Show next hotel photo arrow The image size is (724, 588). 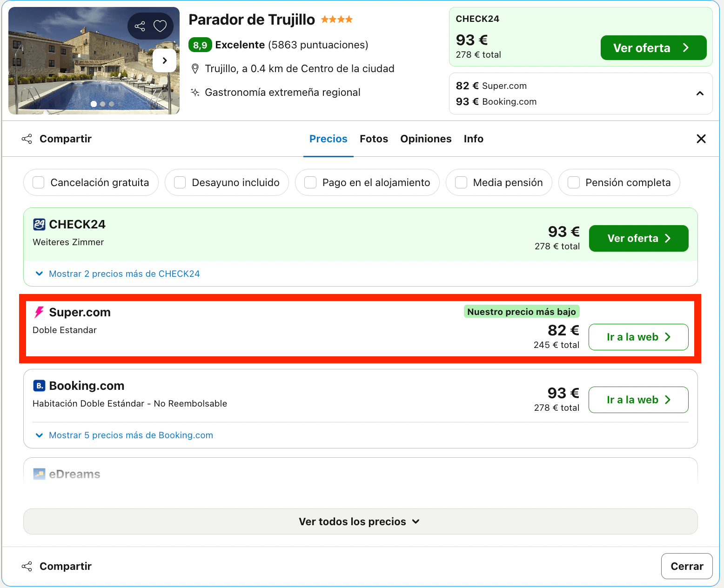164,60
